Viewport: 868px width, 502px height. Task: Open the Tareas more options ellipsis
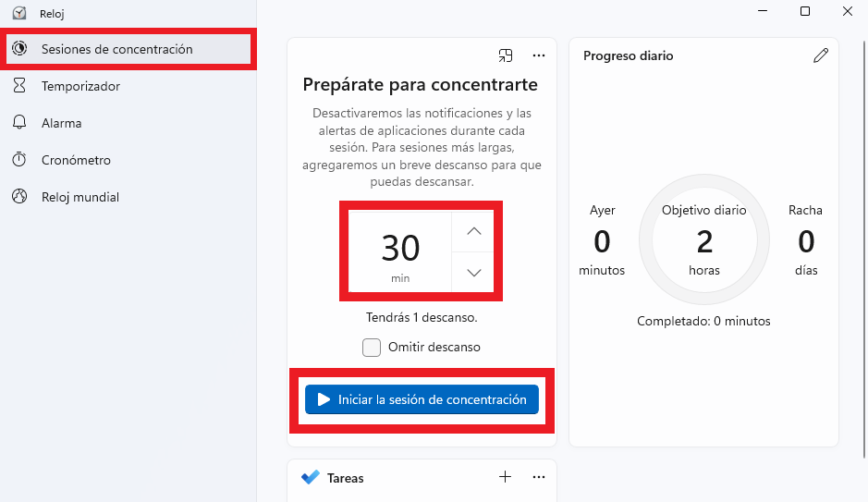[539, 477]
